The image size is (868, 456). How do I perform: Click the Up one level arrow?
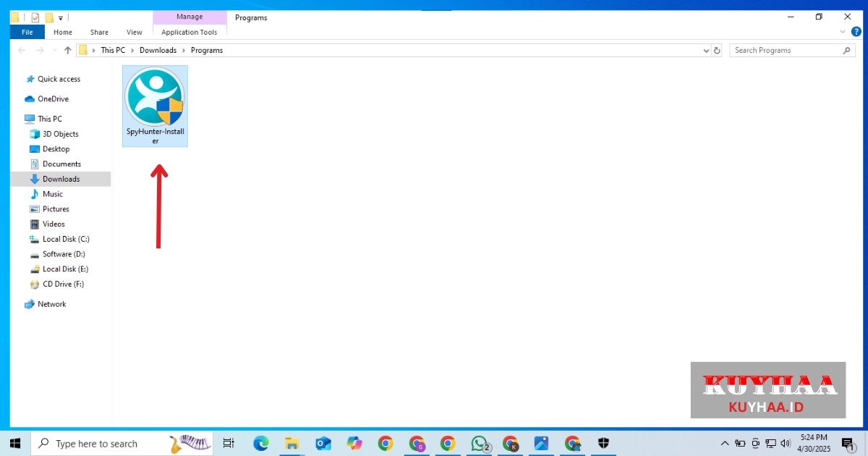click(x=68, y=51)
